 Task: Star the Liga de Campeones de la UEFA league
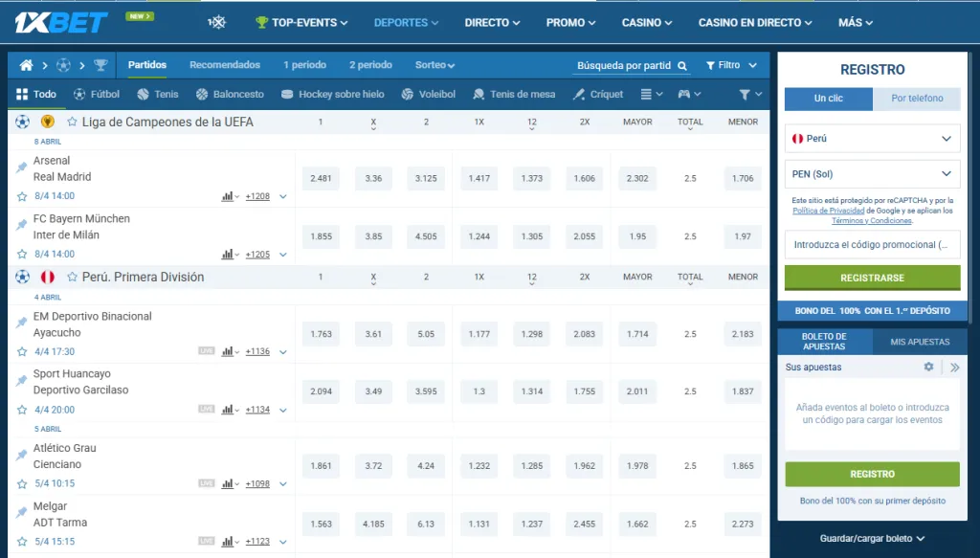72,122
